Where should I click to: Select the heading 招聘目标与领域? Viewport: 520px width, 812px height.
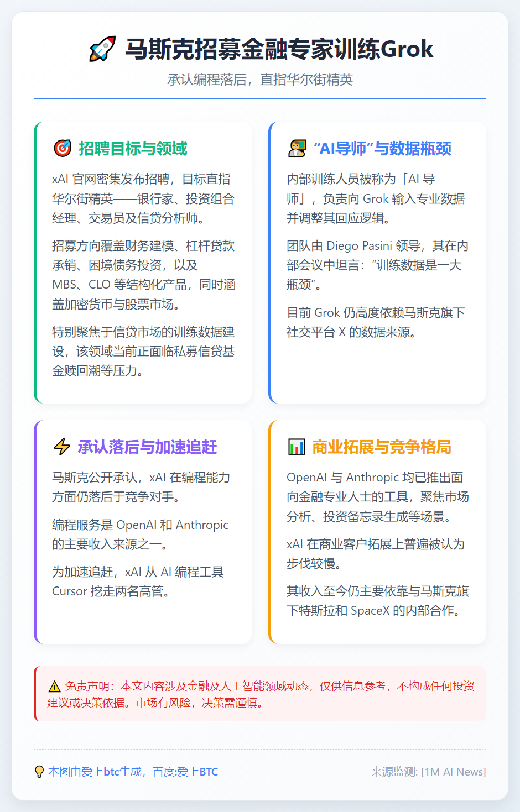[x=133, y=148]
